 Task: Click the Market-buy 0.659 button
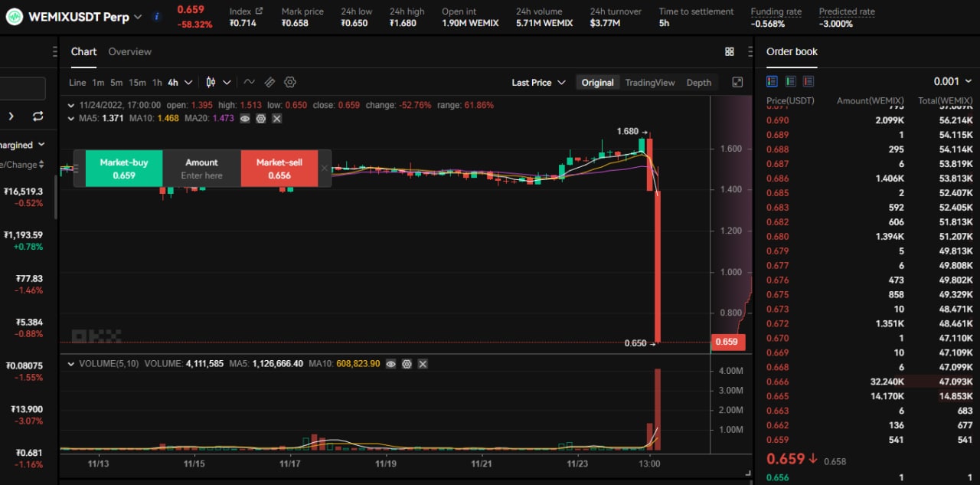pyautogui.click(x=123, y=169)
